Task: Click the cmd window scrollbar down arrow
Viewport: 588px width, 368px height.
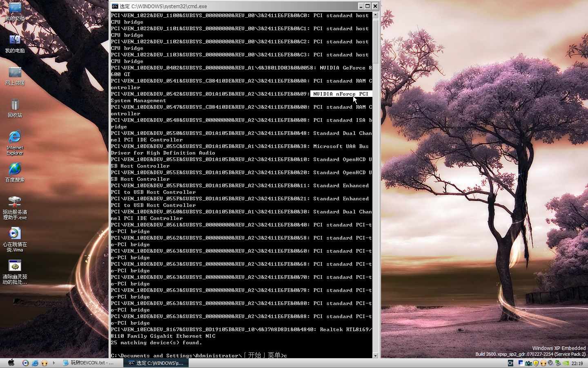Action: 375,355
